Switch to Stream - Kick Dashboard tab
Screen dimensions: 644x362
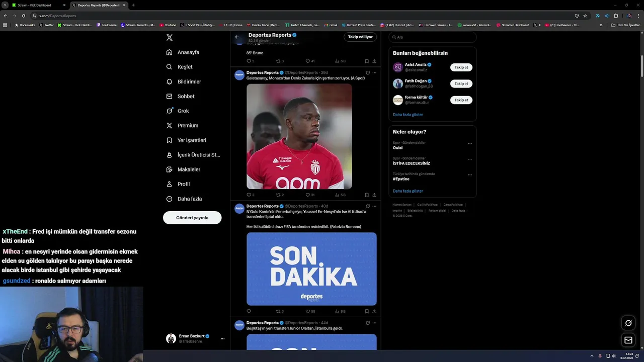pyautogui.click(x=38, y=5)
